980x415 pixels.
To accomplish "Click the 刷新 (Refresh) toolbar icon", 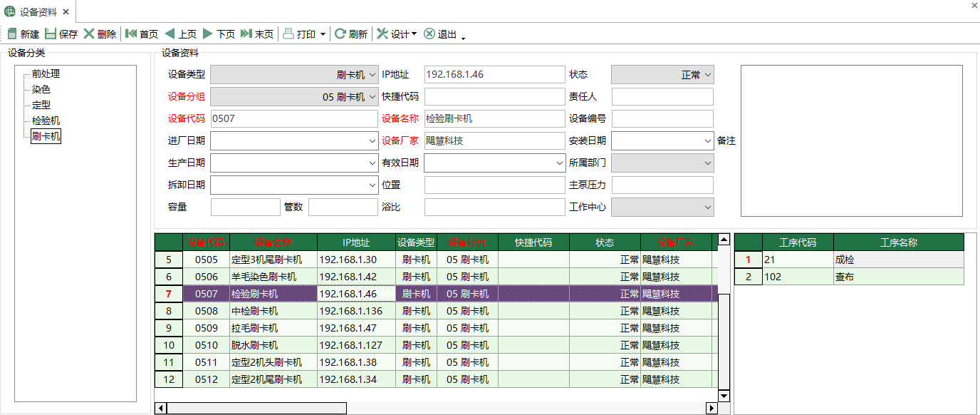I will pyautogui.click(x=340, y=34).
